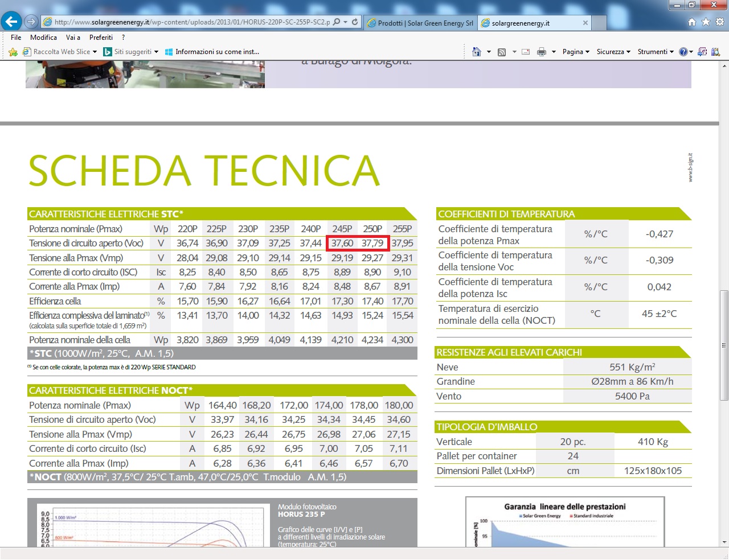Click the NOCT Pmax value 164,40
The height and width of the screenshot is (560, 729).
222,405
